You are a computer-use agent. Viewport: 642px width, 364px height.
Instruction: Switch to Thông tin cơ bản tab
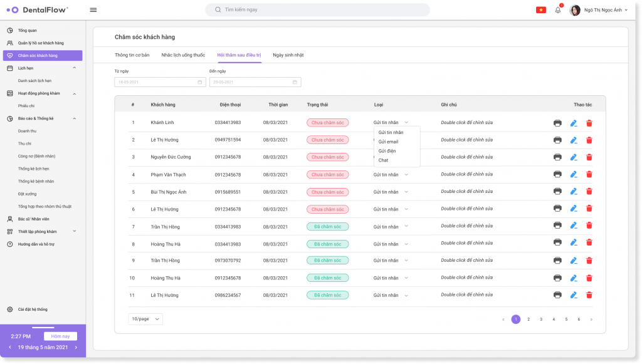(132, 55)
